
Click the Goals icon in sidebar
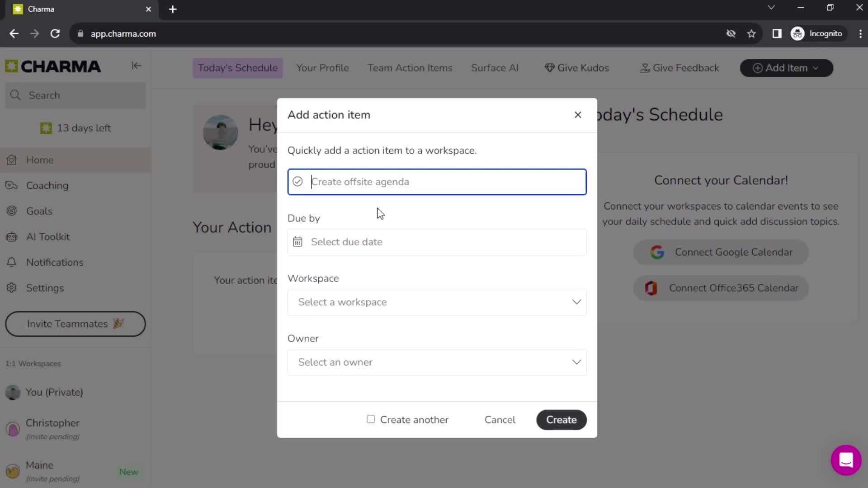[13, 211]
